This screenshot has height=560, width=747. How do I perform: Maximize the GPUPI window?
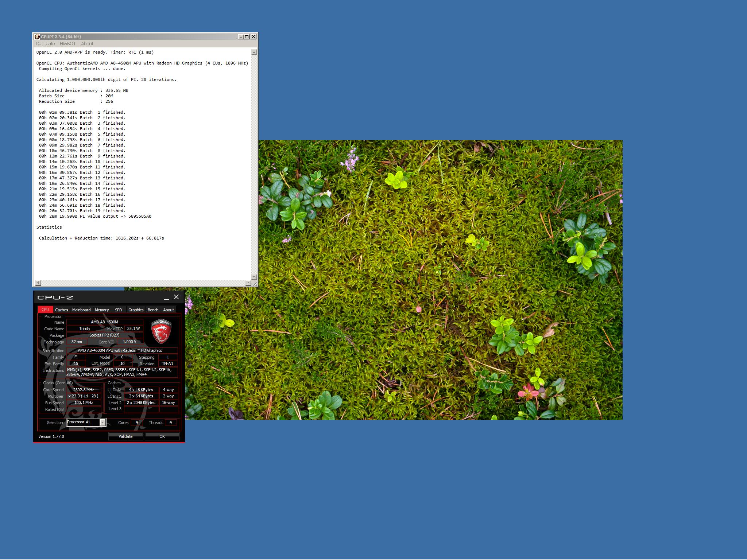tap(247, 36)
